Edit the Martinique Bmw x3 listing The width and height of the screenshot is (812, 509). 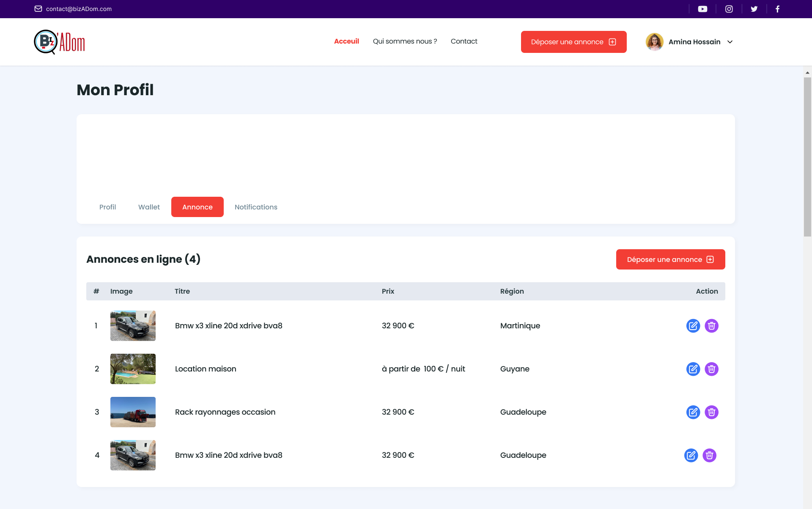[693, 326]
